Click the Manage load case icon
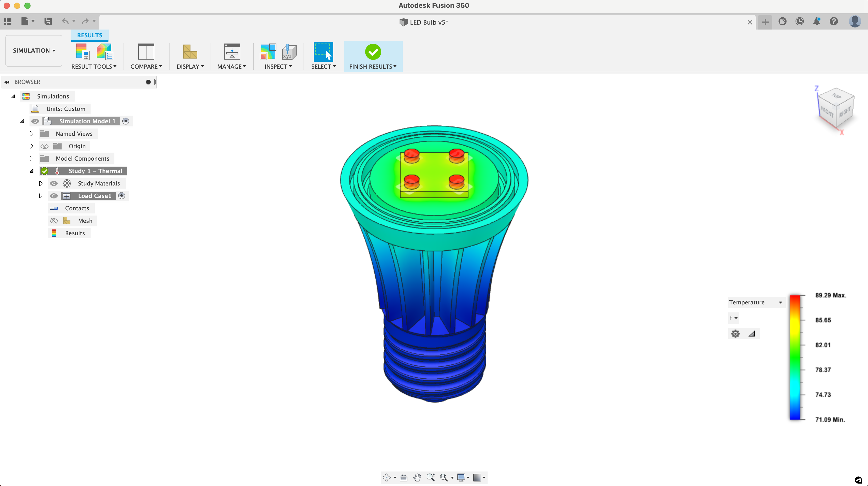The width and height of the screenshot is (868, 486). 231,52
